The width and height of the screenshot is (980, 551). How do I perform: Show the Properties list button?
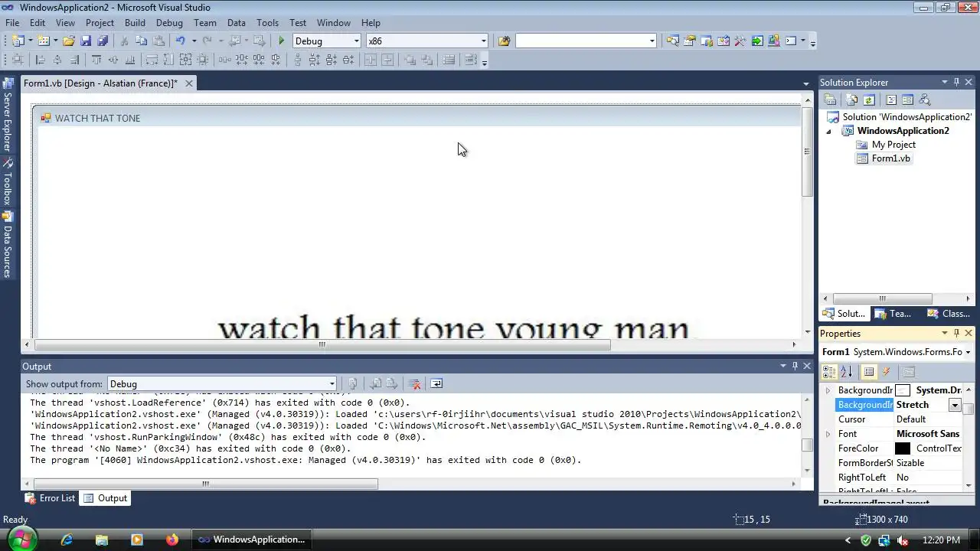point(868,372)
